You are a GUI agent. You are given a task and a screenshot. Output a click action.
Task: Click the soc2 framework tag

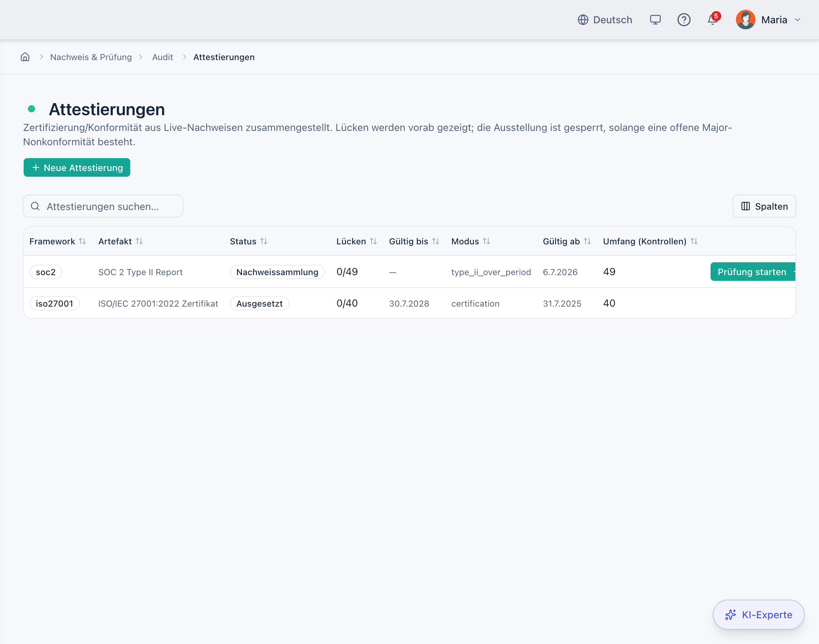(x=46, y=272)
